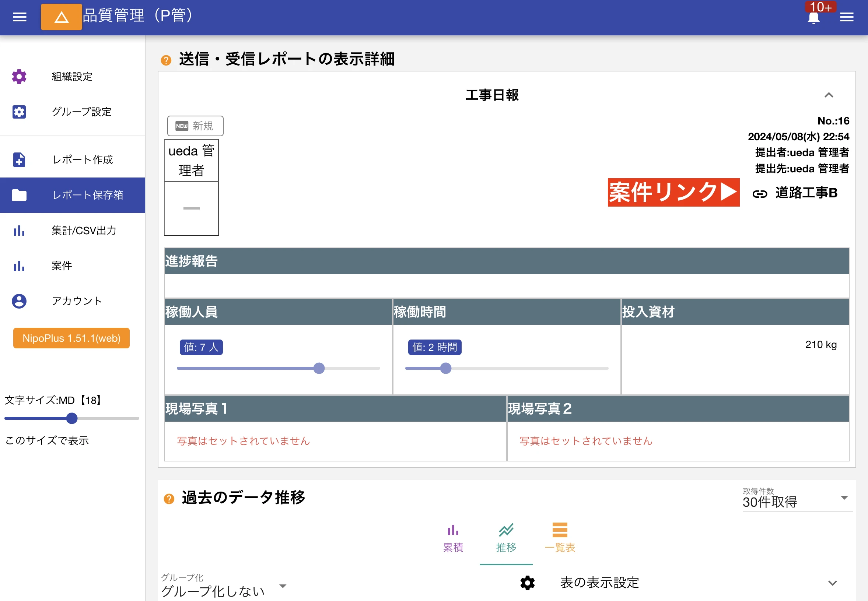Viewport: 868px width, 601px height.
Task: Open 案件 via the chart icon
Action: click(x=19, y=266)
